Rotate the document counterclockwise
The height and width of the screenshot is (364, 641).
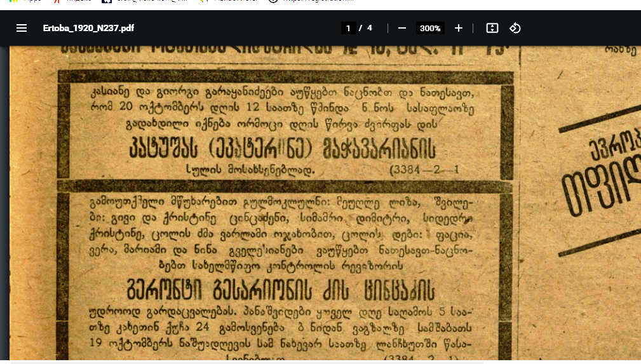click(x=515, y=28)
